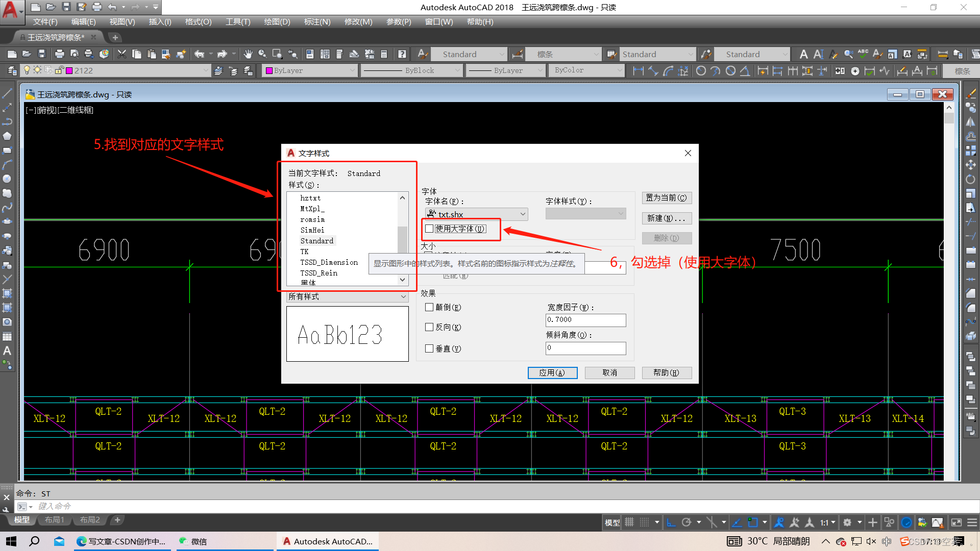
Task: Click the Cut scissors icon in toolbar
Action: point(121,54)
